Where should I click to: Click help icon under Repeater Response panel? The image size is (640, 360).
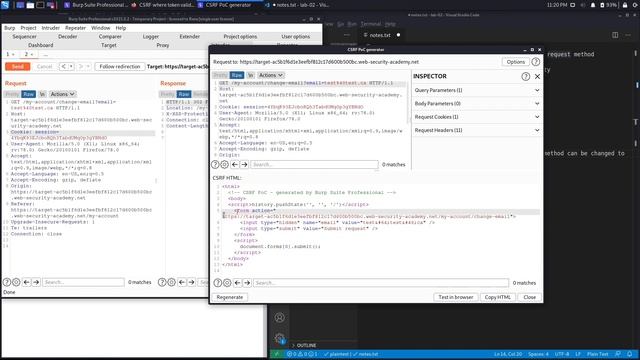coord(162,282)
